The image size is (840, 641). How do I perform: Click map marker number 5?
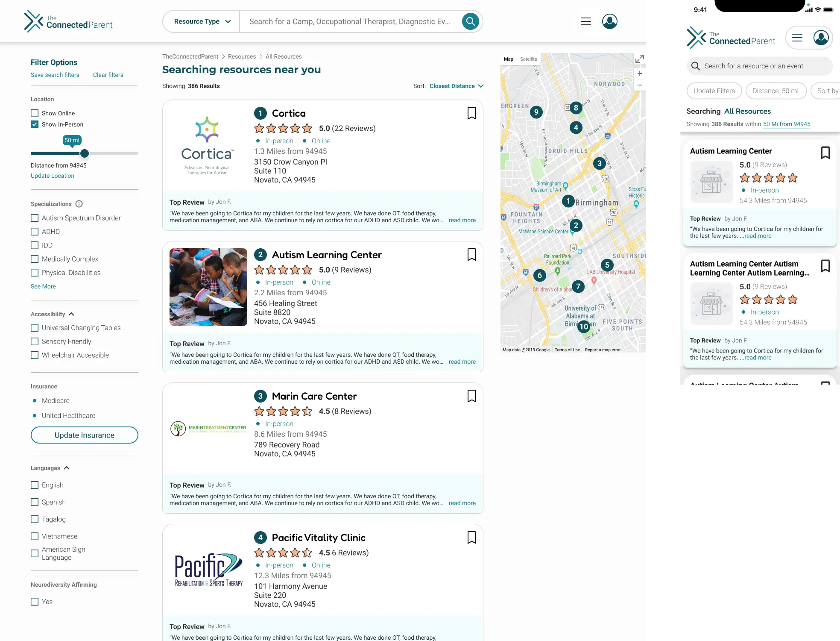(x=607, y=265)
